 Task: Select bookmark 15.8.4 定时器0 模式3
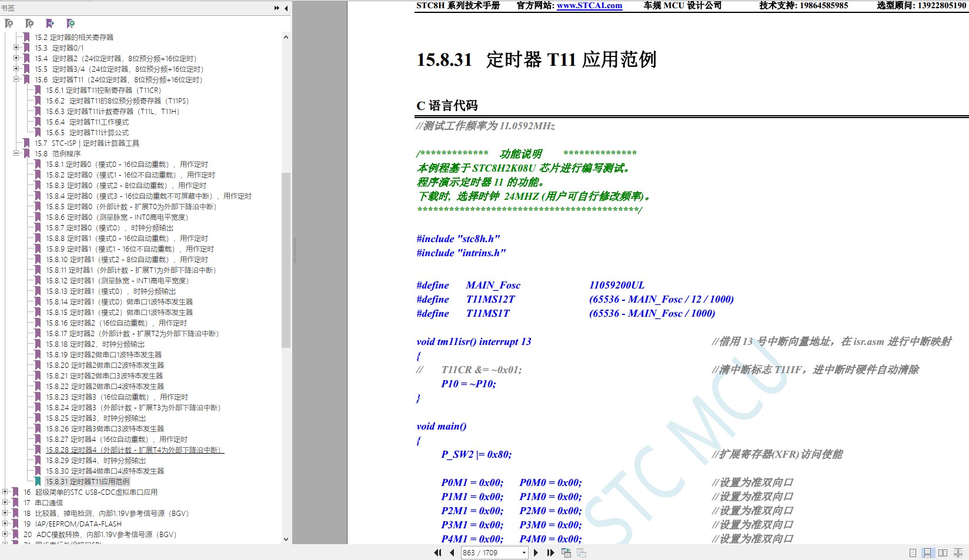[149, 196]
